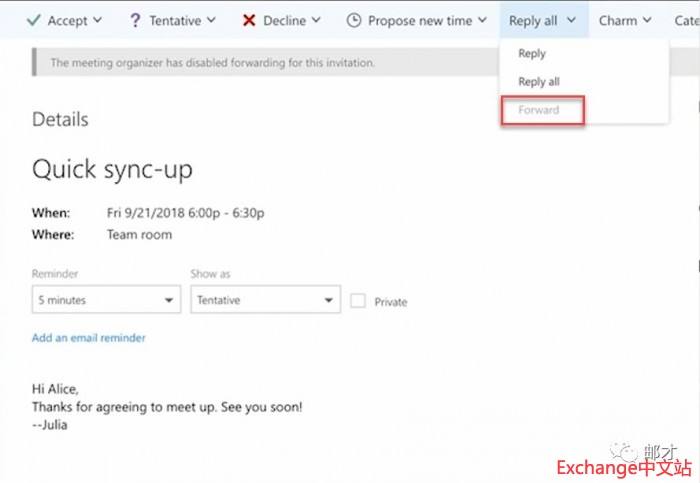
Task: Click the green Accept checkmark icon
Action: tap(33, 20)
